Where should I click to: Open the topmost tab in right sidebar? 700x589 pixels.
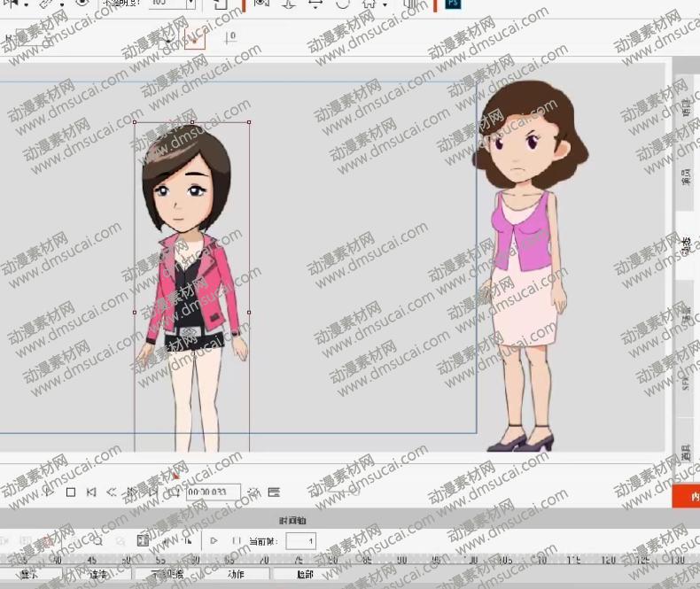[687, 107]
